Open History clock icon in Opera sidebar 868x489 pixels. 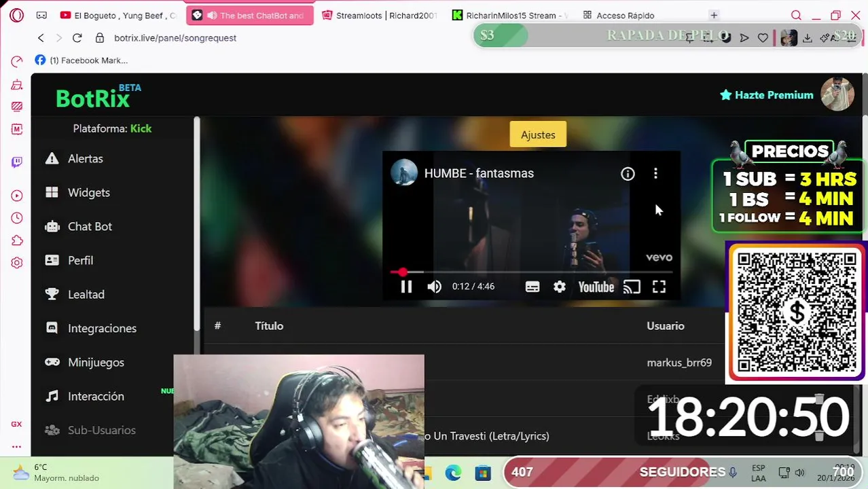(17, 218)
